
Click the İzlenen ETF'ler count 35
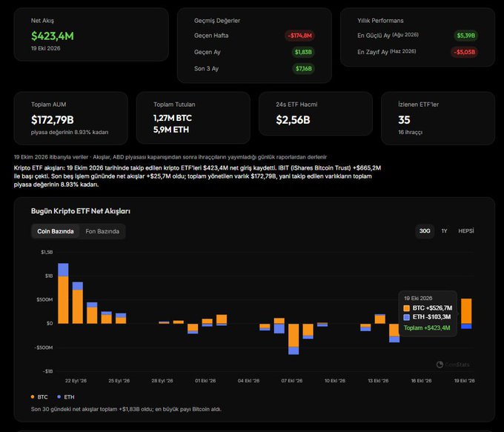(404, 120)
